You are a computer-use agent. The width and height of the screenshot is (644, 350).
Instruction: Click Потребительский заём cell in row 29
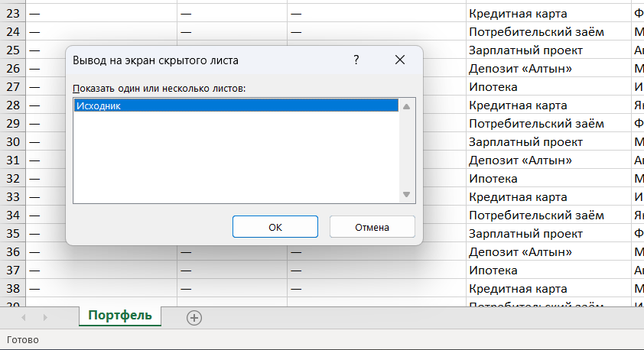pyautogui.click(x=548, y=123)
